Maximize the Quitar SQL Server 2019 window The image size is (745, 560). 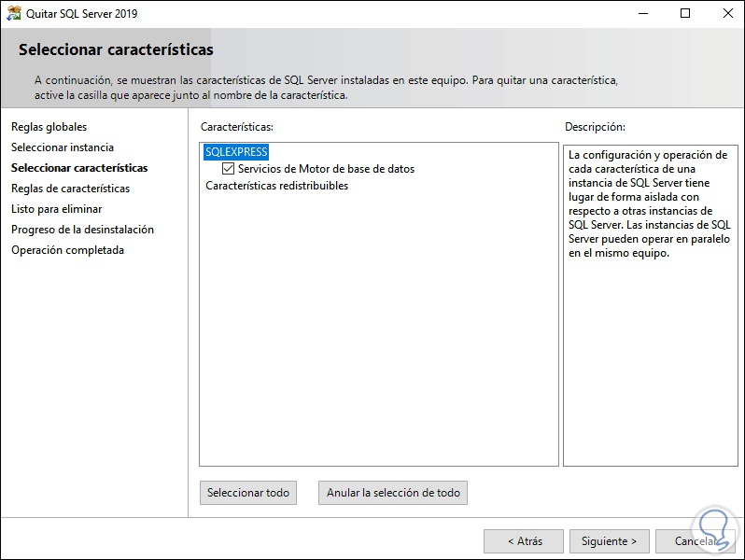pos(685,13)
